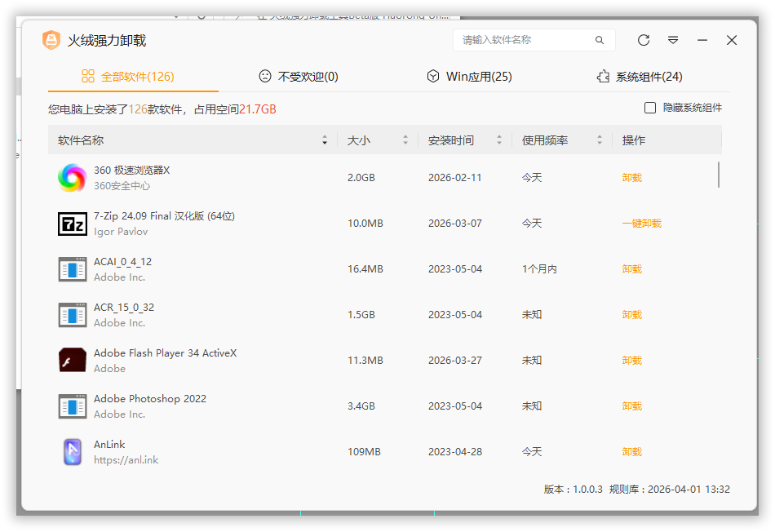Click the 火绒强力卸载 logo icon

[51, 40]
